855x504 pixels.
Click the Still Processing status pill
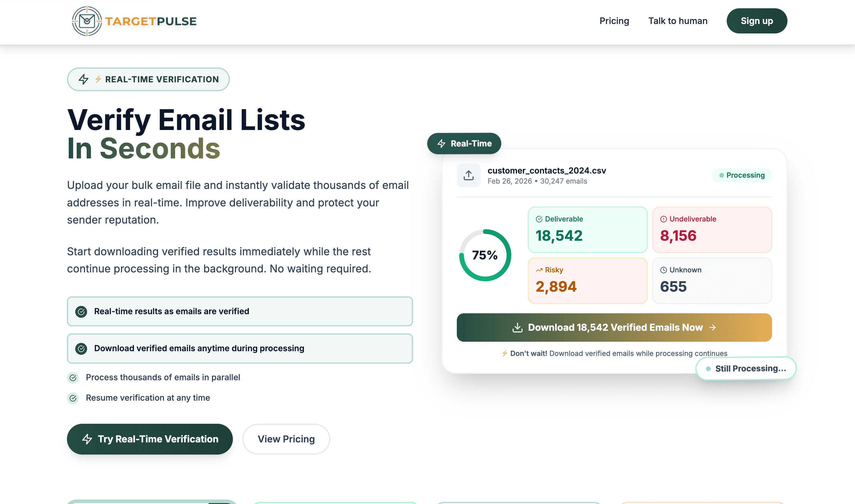(x=746, y=368)
